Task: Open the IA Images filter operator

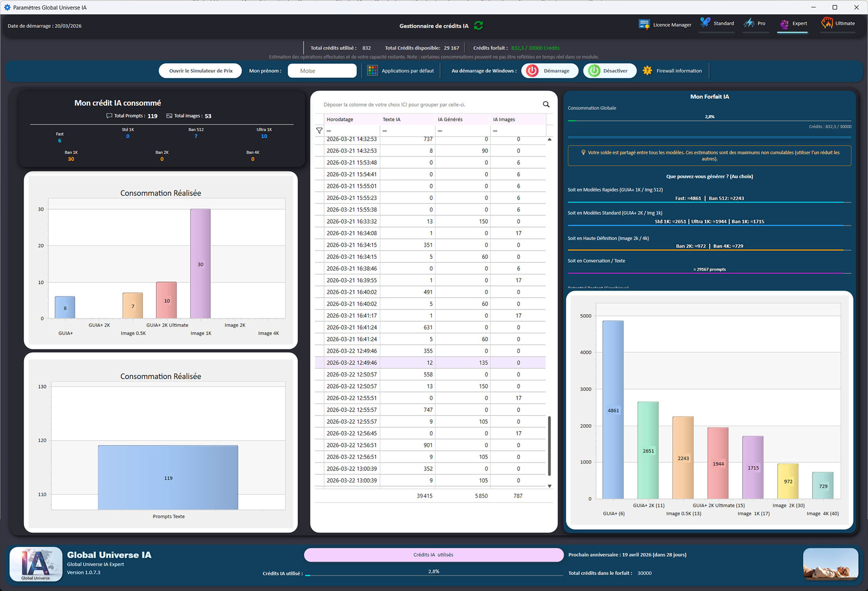Action: click(495, 131)
